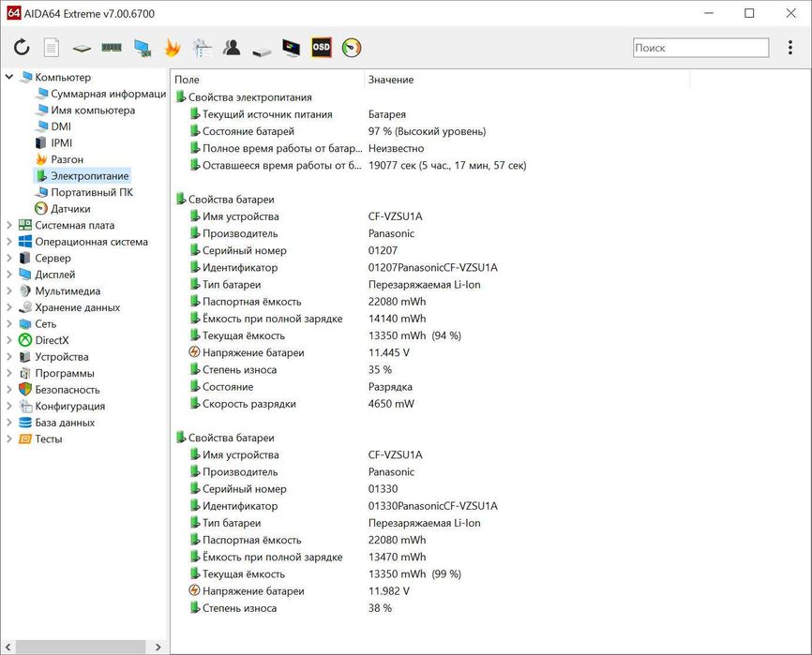Select the Полное время работы row
Screen dimensions: 812x655
307,148
